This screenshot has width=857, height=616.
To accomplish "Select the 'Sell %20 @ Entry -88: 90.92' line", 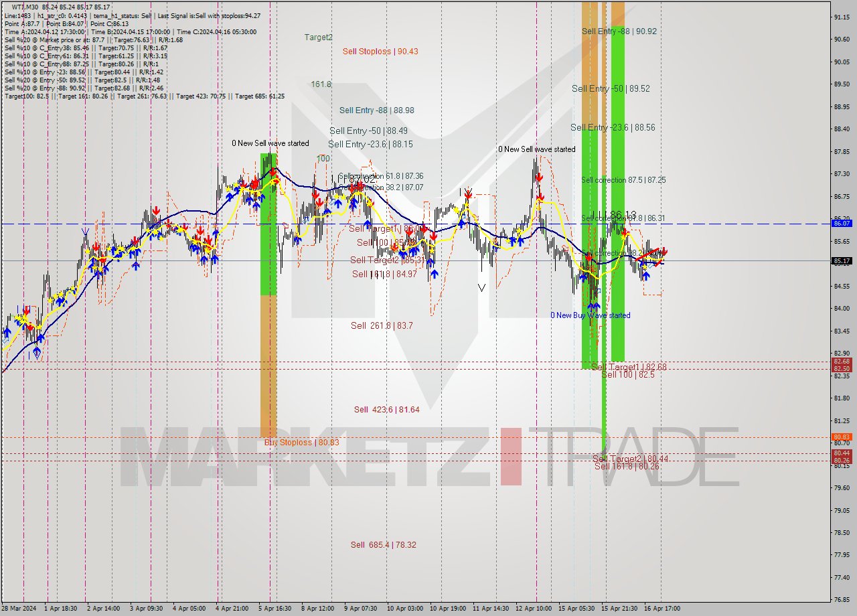I will (84, 88).
